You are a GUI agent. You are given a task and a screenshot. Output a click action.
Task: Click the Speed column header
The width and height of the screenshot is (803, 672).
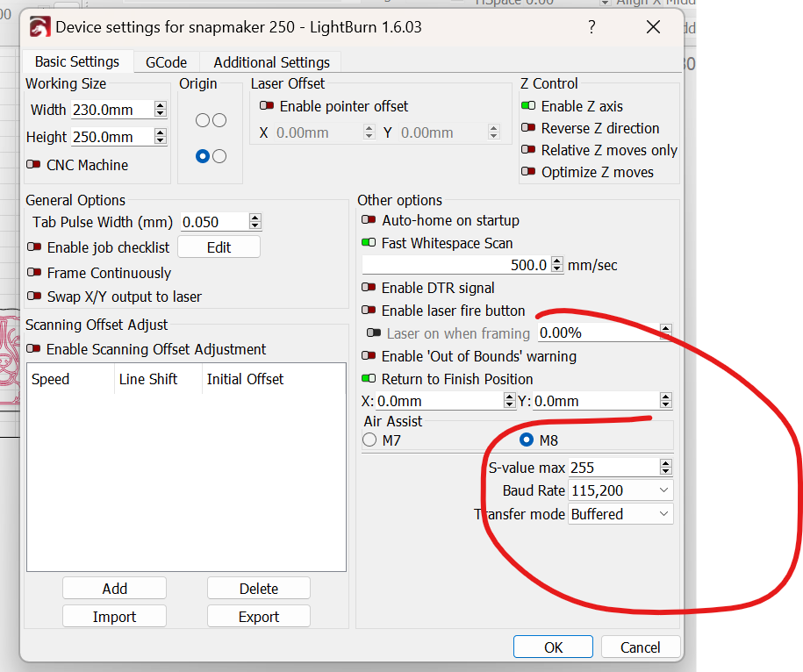(x=71, y=379)
